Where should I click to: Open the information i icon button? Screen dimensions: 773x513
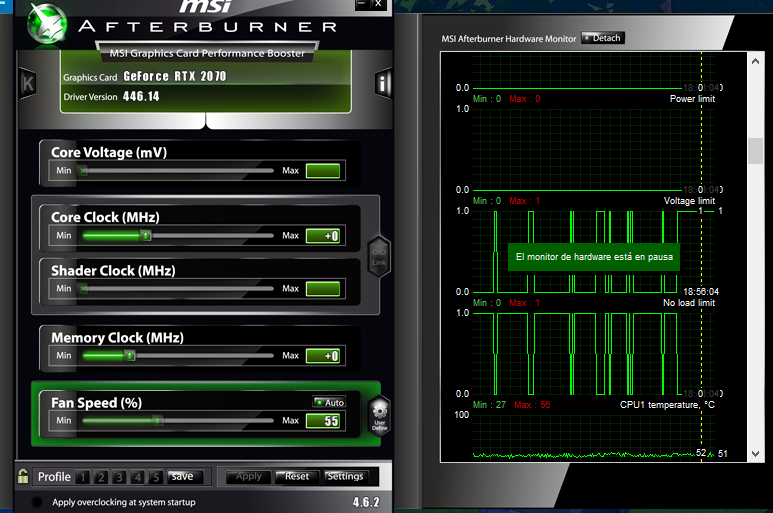383,83
